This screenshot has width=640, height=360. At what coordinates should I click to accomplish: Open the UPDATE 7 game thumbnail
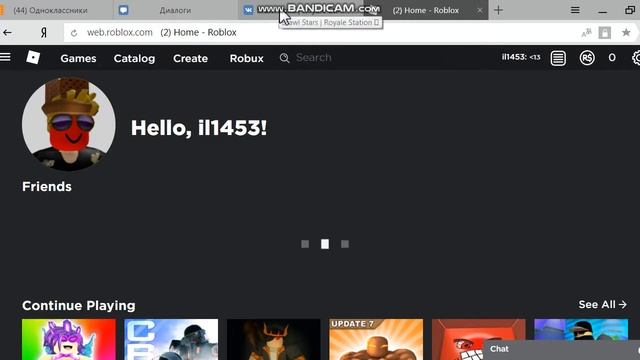(376, 339)
